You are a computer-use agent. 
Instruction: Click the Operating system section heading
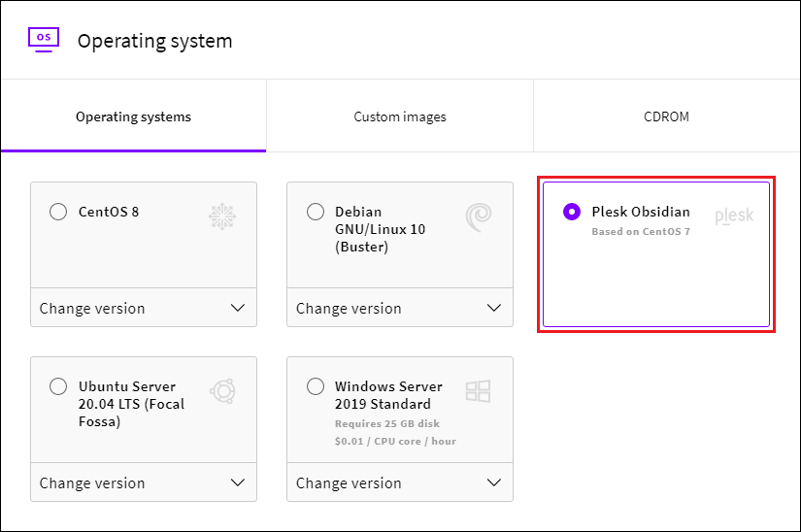coord(154,41)
